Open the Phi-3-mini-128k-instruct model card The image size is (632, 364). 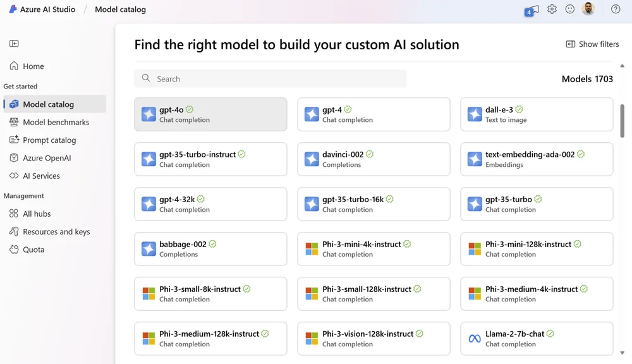(x=537, y=249)
